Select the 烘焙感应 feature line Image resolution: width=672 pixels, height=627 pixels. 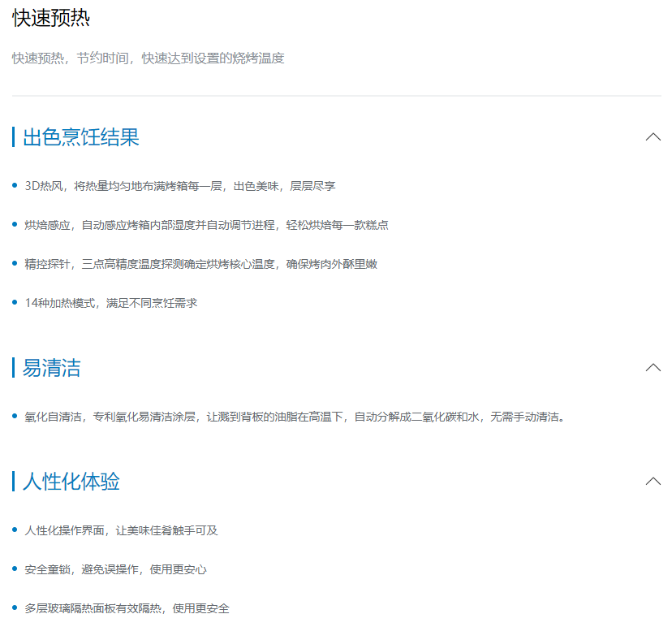coord(206,225)
